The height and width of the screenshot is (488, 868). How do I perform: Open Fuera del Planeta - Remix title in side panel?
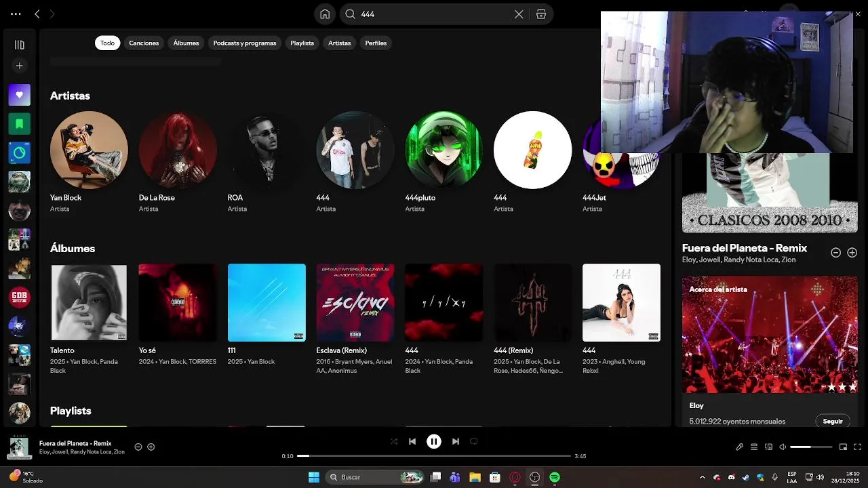point(745,248)
